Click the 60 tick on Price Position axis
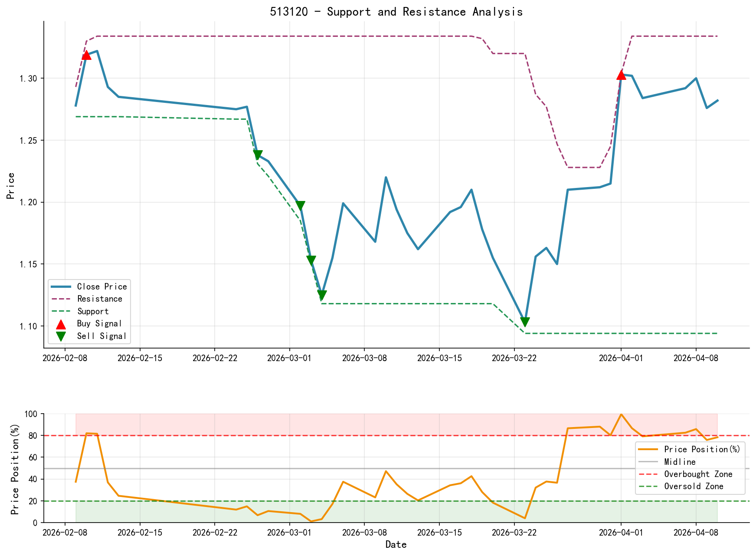 34,457
